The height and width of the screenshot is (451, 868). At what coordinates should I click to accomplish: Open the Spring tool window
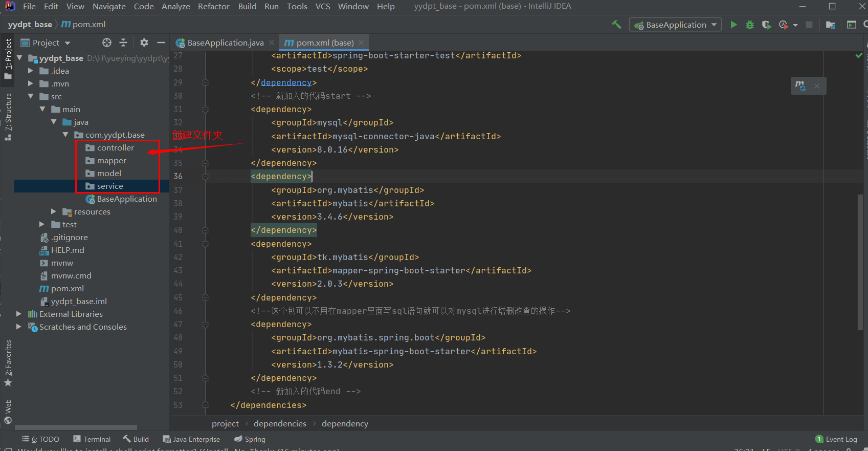coord(250,439)
